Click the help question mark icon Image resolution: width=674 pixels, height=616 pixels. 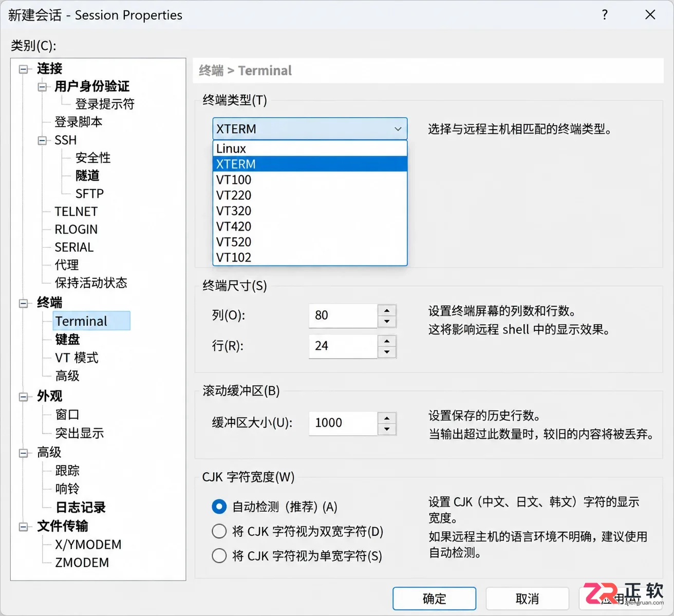(605, 15)
